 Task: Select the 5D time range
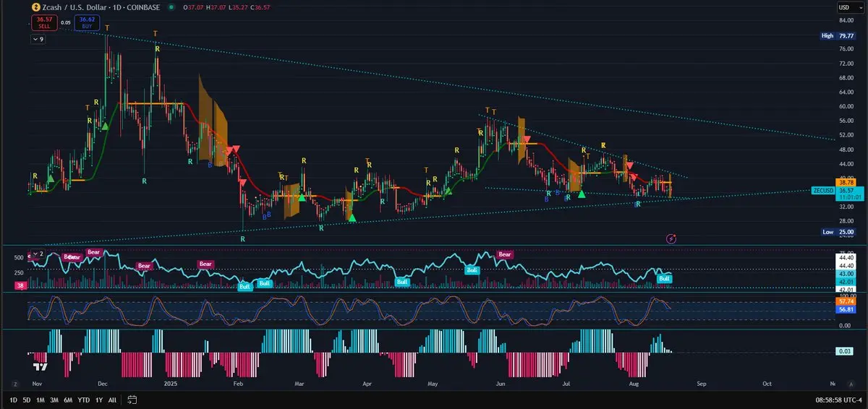[27, 400]
